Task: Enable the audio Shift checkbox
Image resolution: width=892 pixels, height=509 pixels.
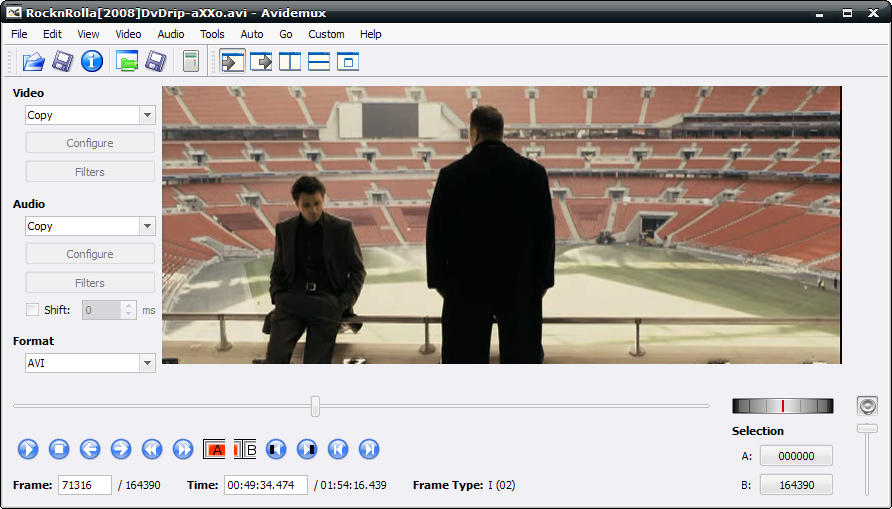Action: click(x=32, y=309)
